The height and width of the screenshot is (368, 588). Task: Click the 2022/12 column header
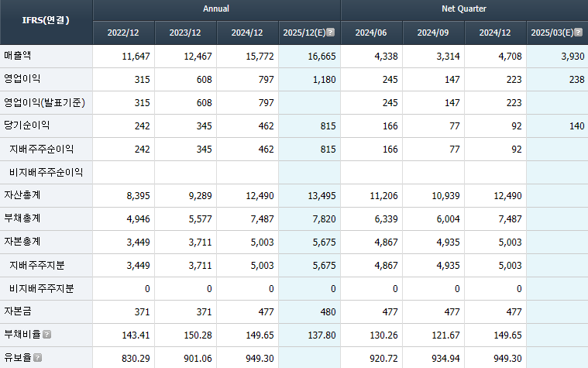pyautogui.click(x=123, y=33)
